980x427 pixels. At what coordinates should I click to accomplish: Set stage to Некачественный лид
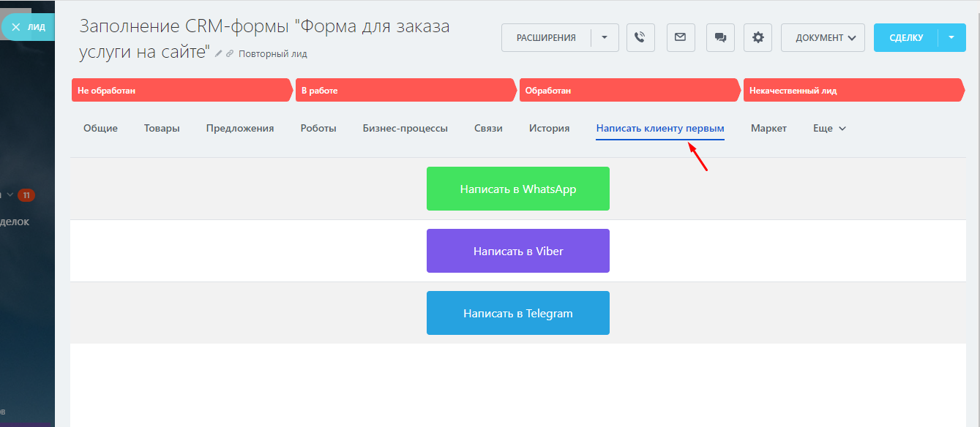(854, 91)
